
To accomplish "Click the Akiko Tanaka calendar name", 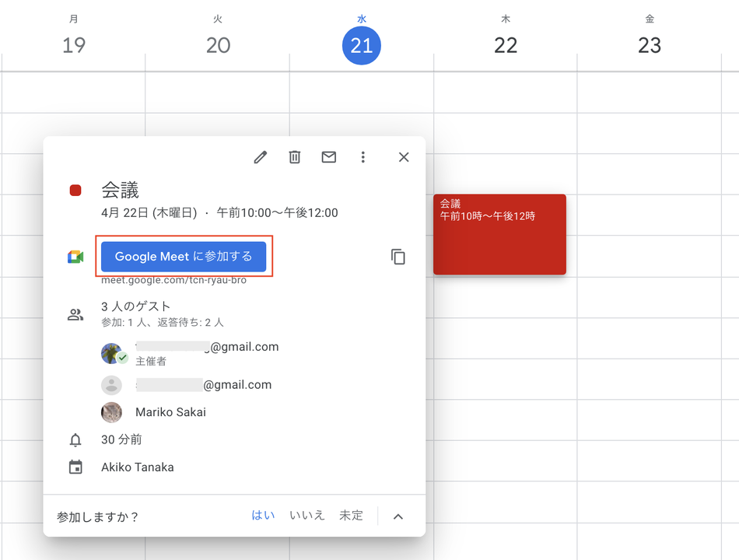I will [x=138, y=467].
